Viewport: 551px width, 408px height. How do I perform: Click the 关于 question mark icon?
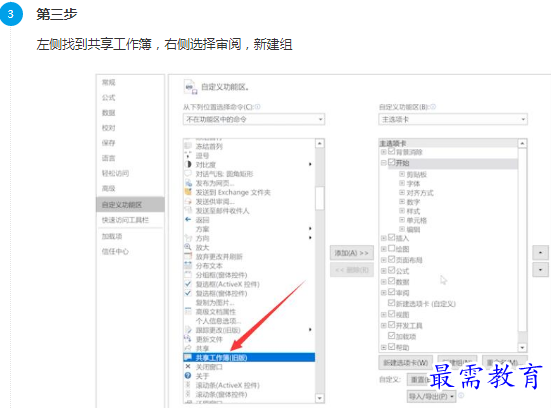[188, 376]
